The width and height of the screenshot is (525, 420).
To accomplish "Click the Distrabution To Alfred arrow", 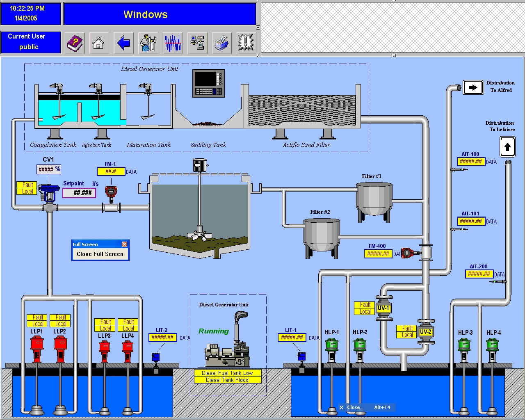I will coord(473,87).
